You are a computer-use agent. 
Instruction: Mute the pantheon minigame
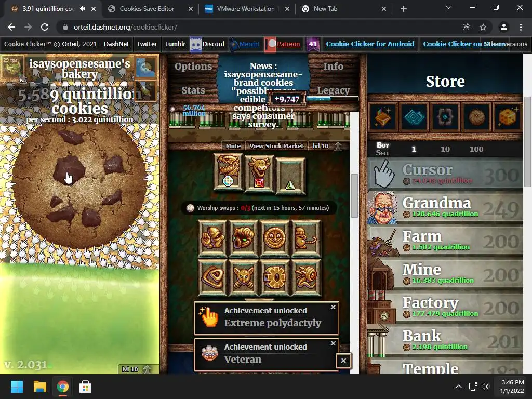point(233,146)
